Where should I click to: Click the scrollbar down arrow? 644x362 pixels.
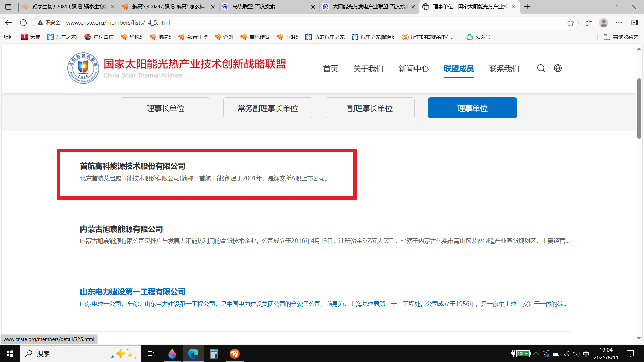tap(639, 339)
